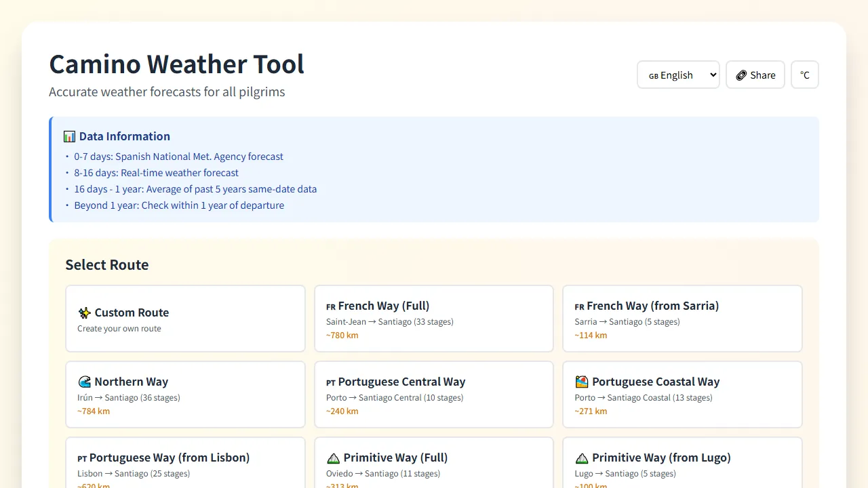868x488 pixels.
Task: Click the wave icon on Northern Way
Action: (84, 382)
